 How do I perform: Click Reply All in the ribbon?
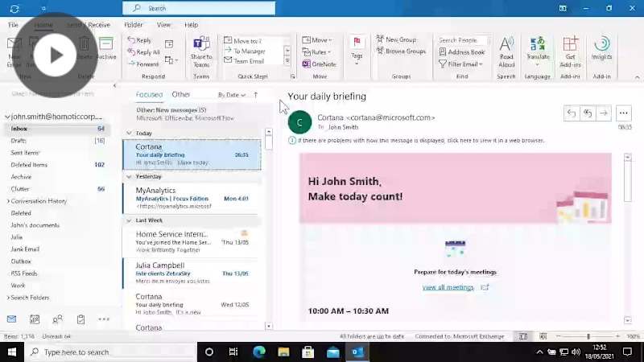point(144,52)
